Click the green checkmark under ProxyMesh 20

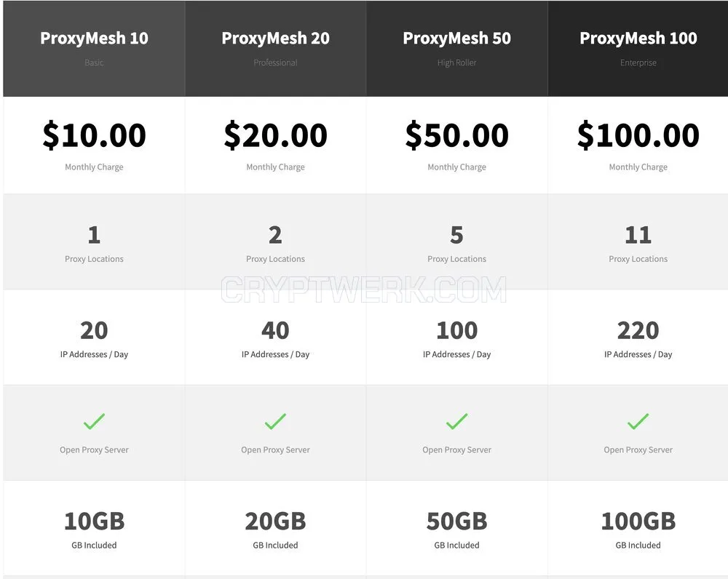pyautogui.click(x=275, y=421)
